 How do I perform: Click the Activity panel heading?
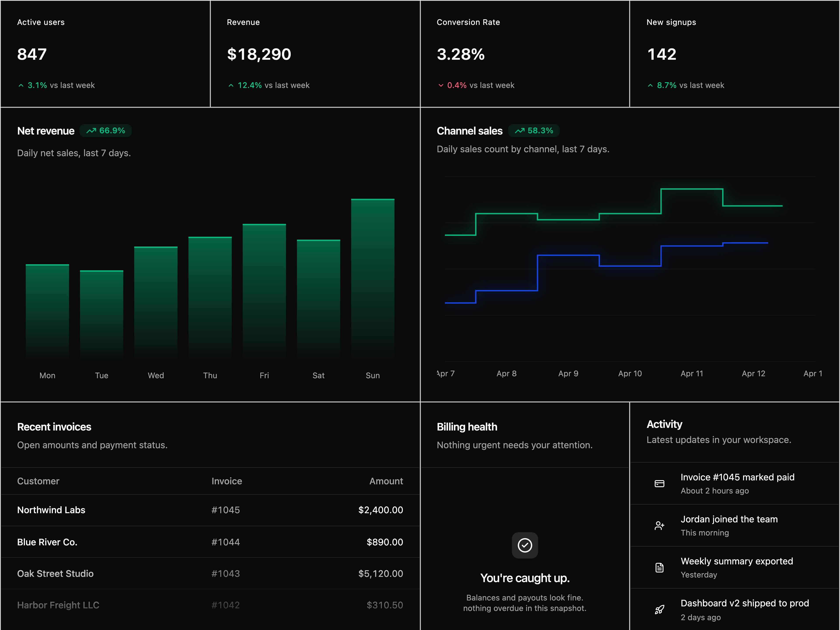[665, 424]
